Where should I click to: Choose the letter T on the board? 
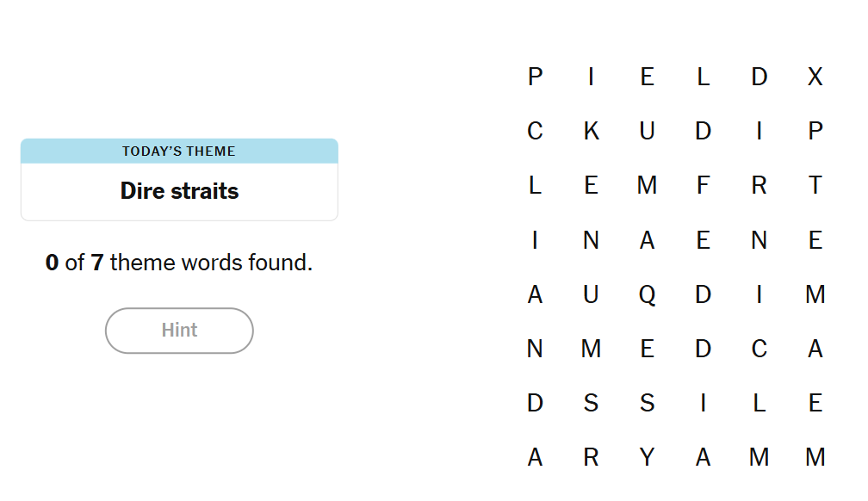pos(815,185)
